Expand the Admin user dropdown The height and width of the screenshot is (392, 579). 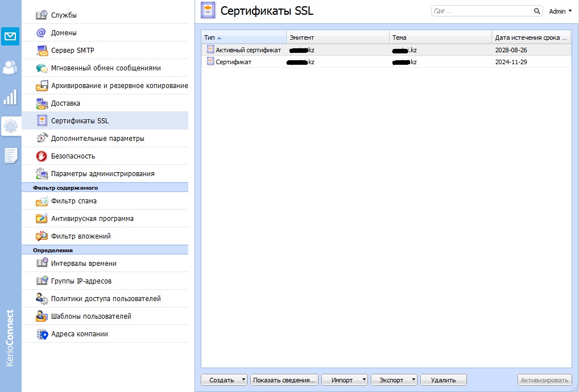(x=560, y=11)
